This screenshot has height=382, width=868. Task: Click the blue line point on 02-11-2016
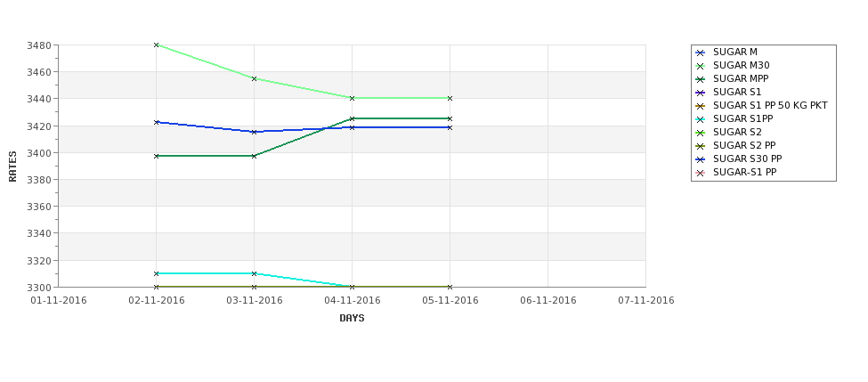click(x=156, y=122)
